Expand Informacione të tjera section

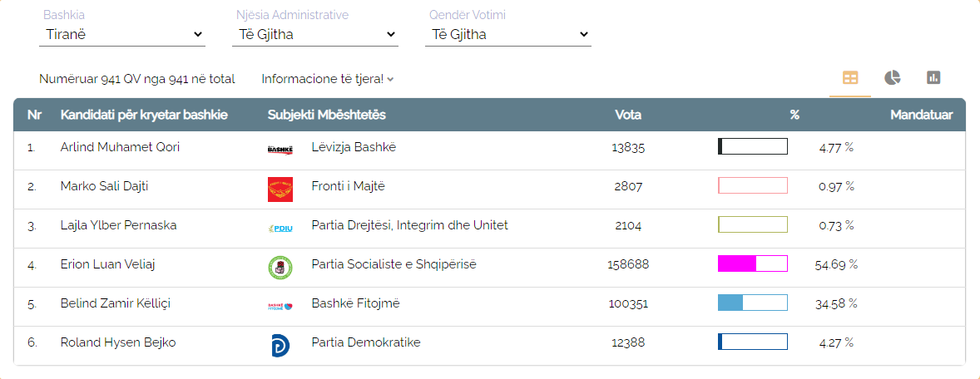click(328, 79)
